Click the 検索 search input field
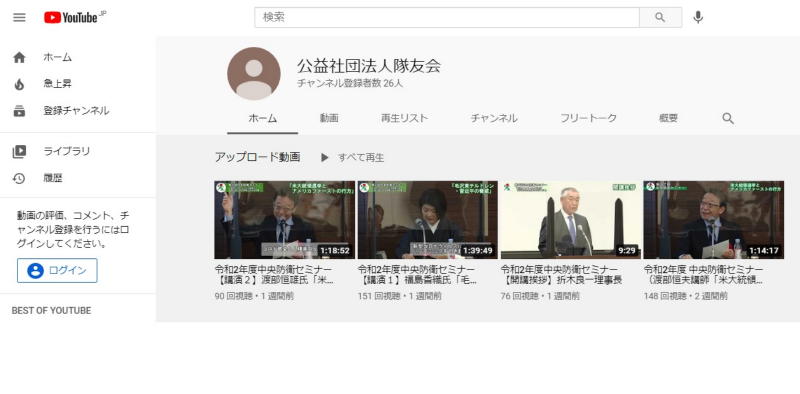Screen dimensions: 800x394 (447, 17)
